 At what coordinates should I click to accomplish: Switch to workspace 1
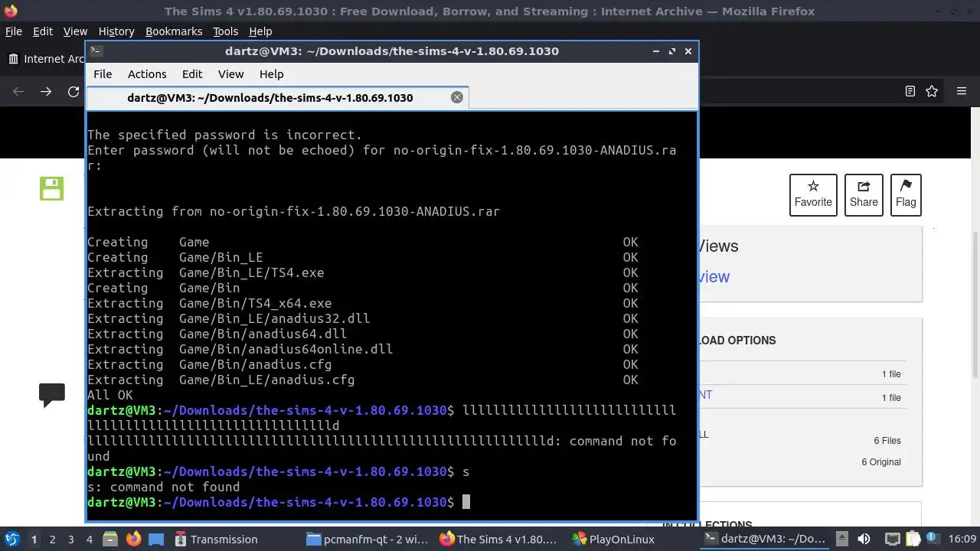tap(34, 540)
